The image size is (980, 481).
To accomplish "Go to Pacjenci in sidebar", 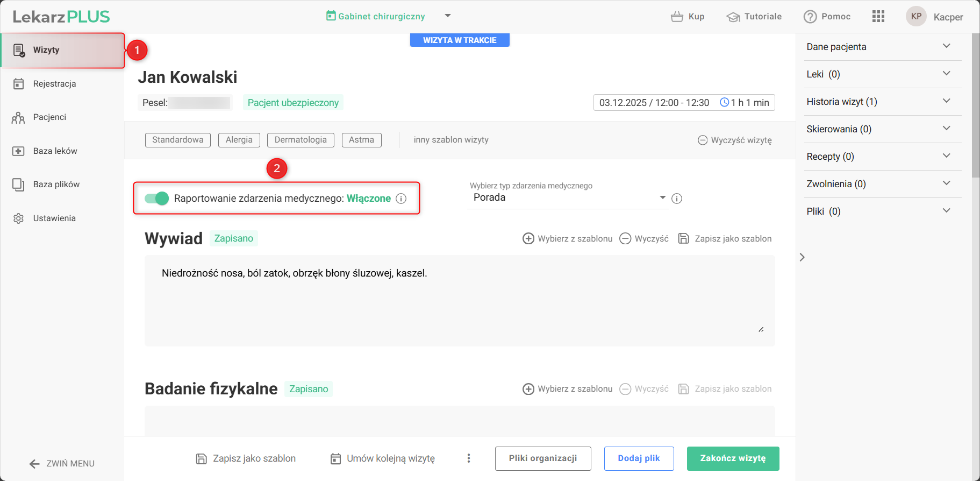I will click(x=49, y=117).
